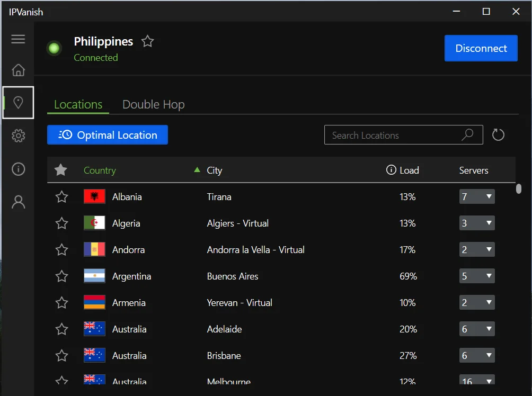
Task: Expand Argentina servers dropdown showing 5
Action: (477, 276)
